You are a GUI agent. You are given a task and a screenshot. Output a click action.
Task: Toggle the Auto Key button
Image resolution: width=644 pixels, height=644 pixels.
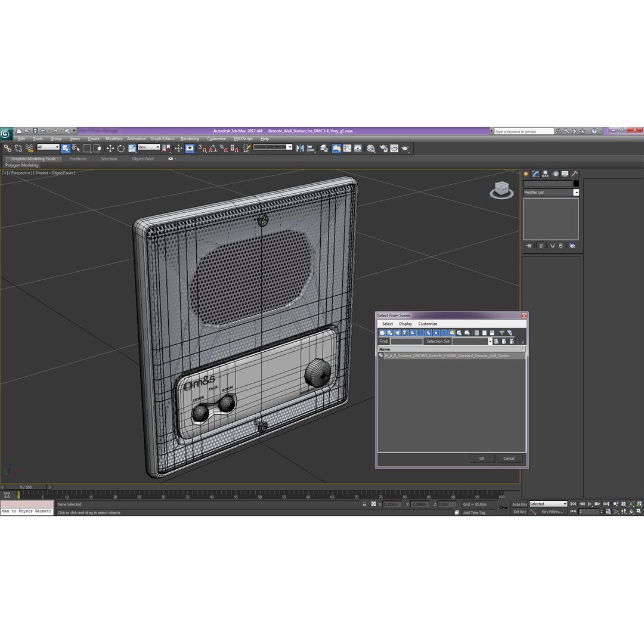click(x=519, y=504)
